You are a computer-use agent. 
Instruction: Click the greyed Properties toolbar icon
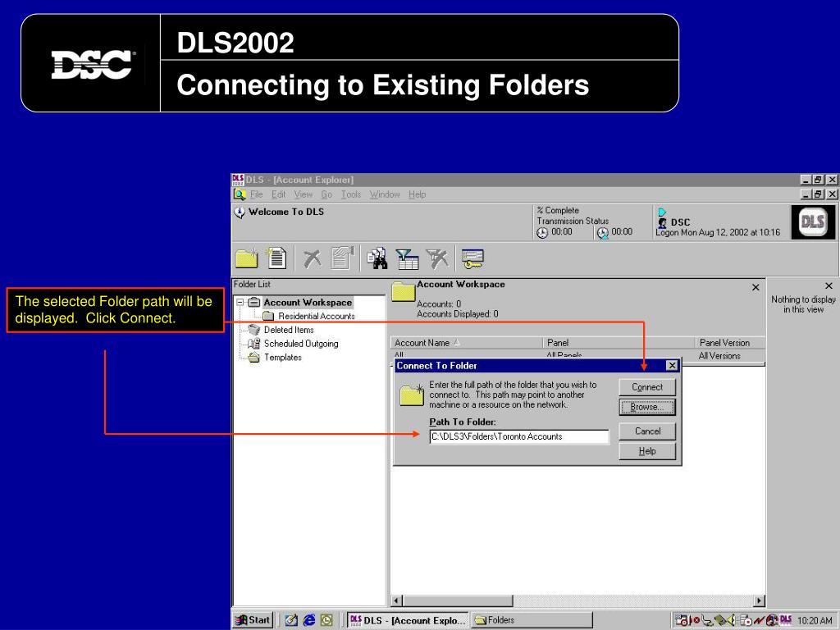point(343,258)
